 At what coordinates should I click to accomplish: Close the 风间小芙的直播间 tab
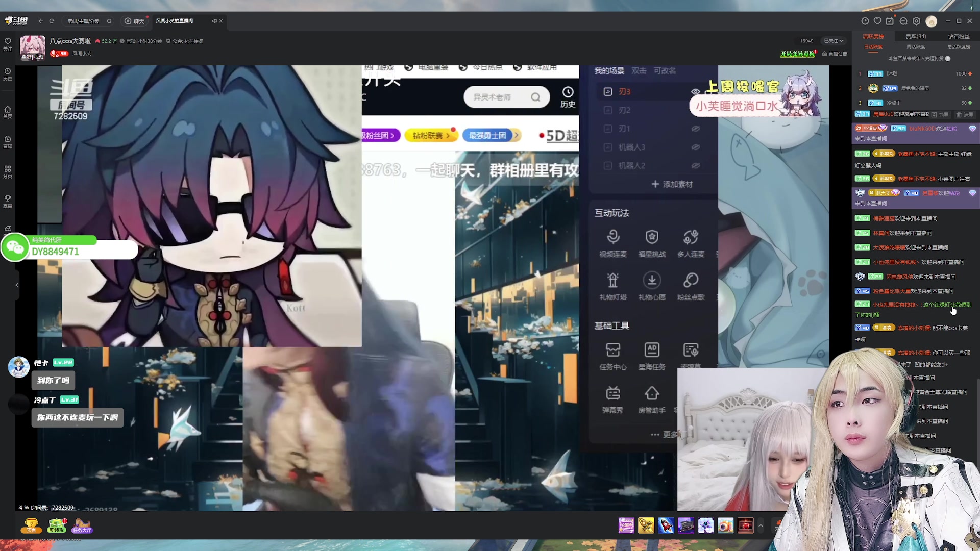pyautogui.click(x=221, y=21)
